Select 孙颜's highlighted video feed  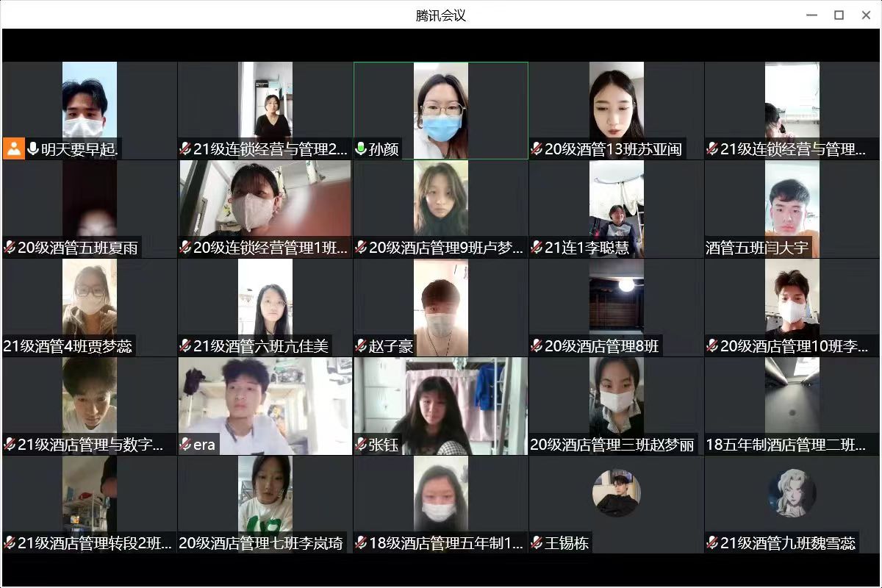click(441, 110)
